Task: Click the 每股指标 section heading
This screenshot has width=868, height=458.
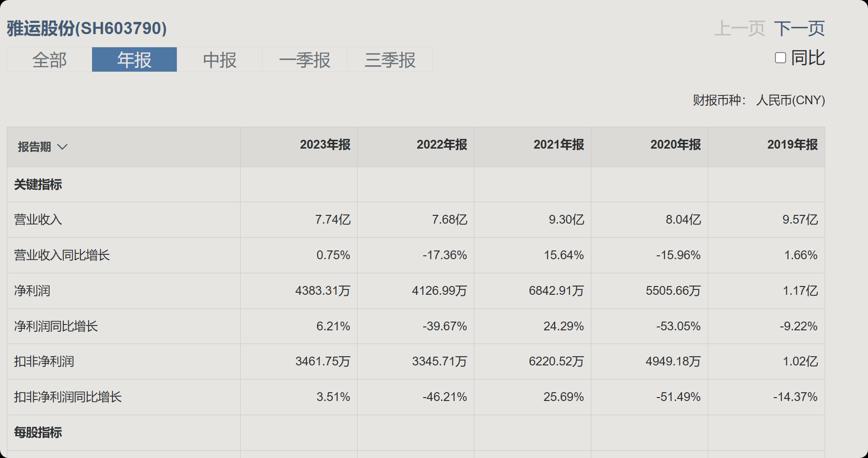Action: pyautogui.click(x=38, y=433)
